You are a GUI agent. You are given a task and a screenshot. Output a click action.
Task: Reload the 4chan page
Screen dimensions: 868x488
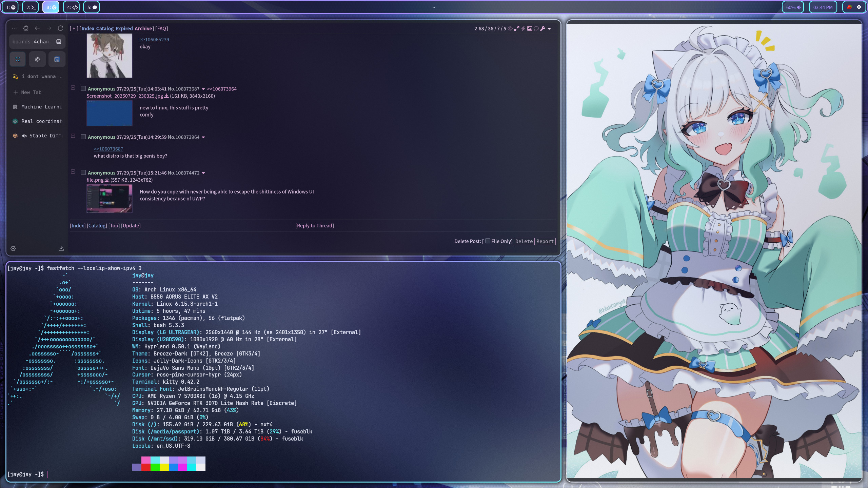60,28
